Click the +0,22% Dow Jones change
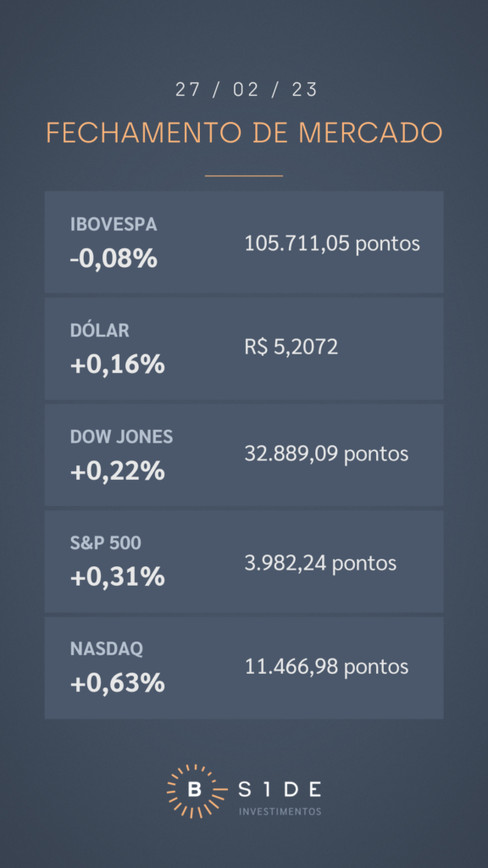 (x=117, y=471)
